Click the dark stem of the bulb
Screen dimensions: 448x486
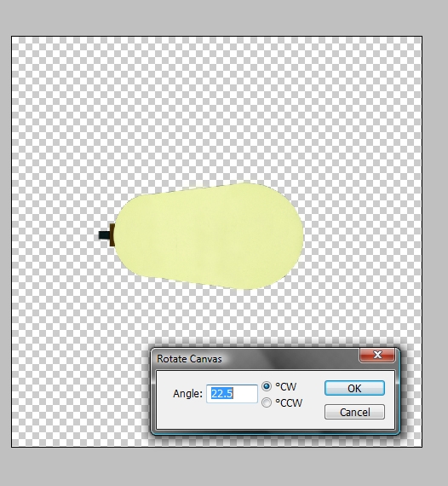105,235
